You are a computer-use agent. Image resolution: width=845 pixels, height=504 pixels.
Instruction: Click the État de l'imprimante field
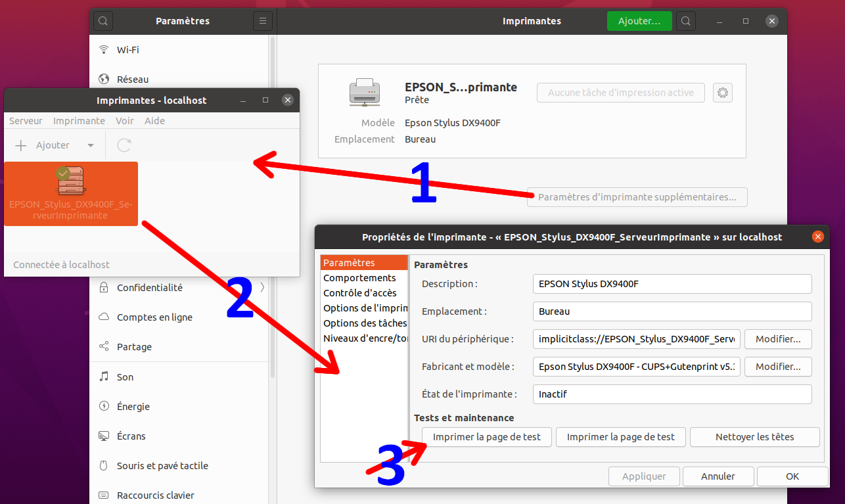672,394
